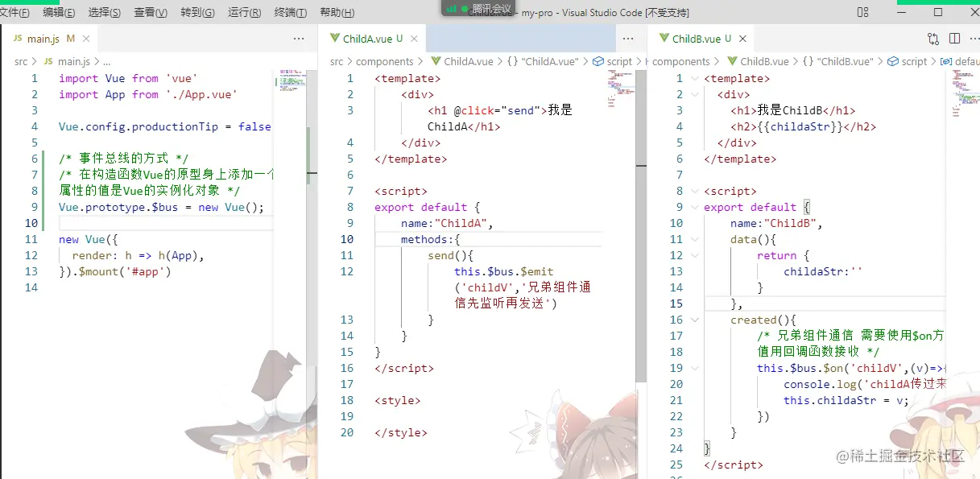This screenshot has width=980, height=479.
Task: Click the src breadcrumb above ChildA.vue editor
Action: (337, 61)
